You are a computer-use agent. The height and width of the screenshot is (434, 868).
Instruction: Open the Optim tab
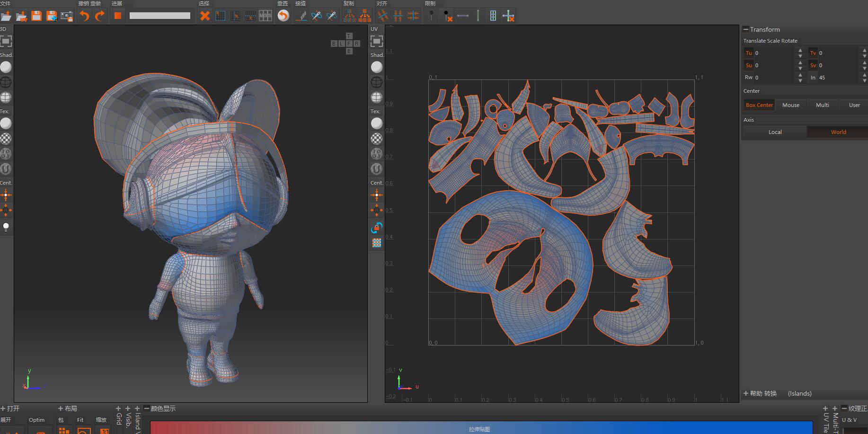[x=36, y=420]
